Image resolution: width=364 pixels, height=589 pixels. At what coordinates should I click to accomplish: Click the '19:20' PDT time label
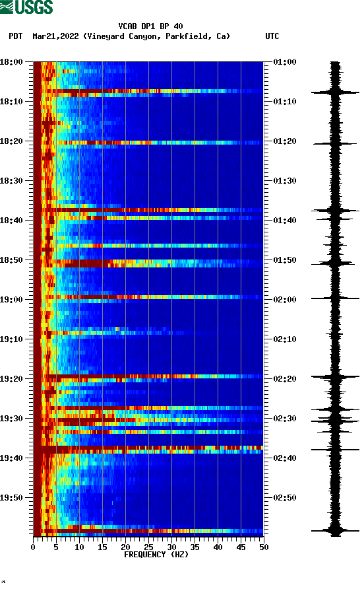11,379
